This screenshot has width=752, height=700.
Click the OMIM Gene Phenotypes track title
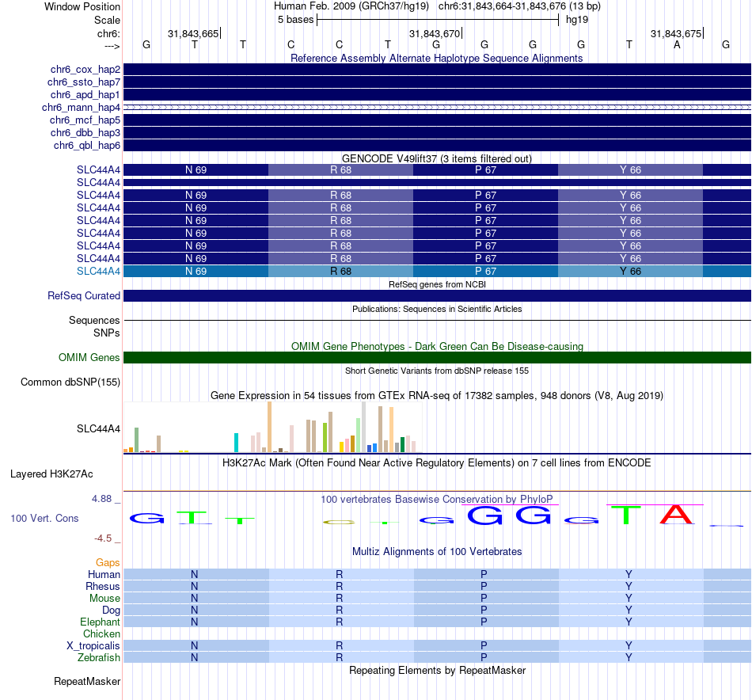(x=437, y=346)
